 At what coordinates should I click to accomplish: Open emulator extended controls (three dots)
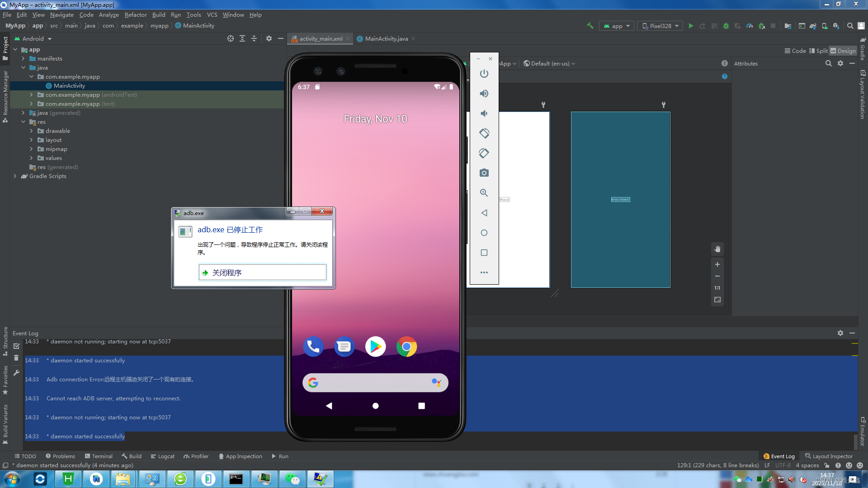click(484, 272)
